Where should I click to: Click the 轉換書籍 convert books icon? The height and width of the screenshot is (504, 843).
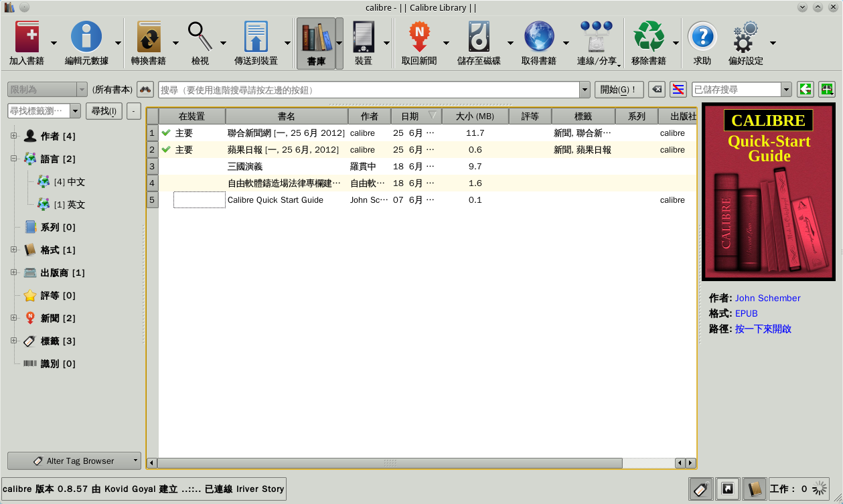pos(149,37)
